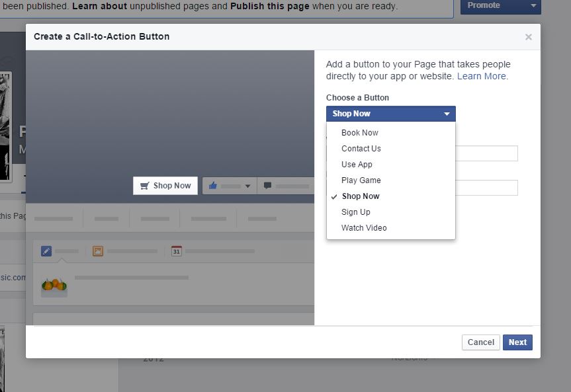Open the Publish this page link
The image size is (571, 392).
(x=270, y=6)
